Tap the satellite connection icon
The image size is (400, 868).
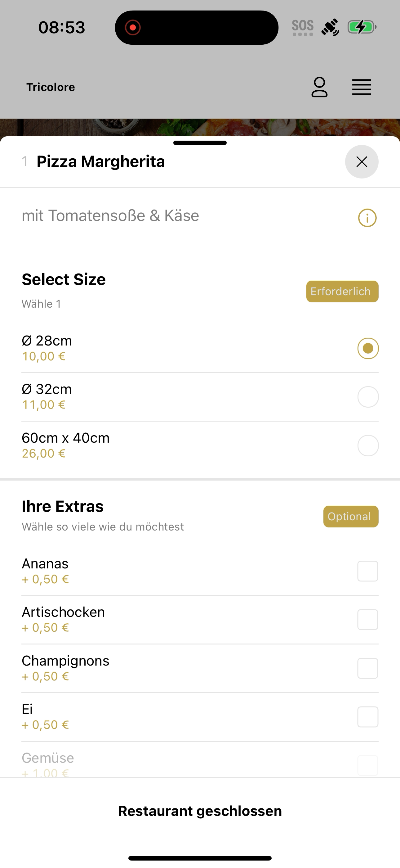click(x=330, y=27)
